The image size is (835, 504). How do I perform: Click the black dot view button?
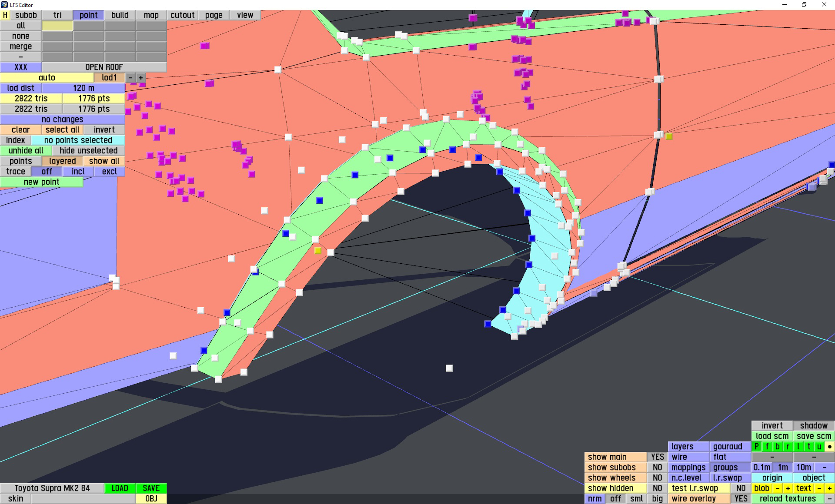pos(830,446)
